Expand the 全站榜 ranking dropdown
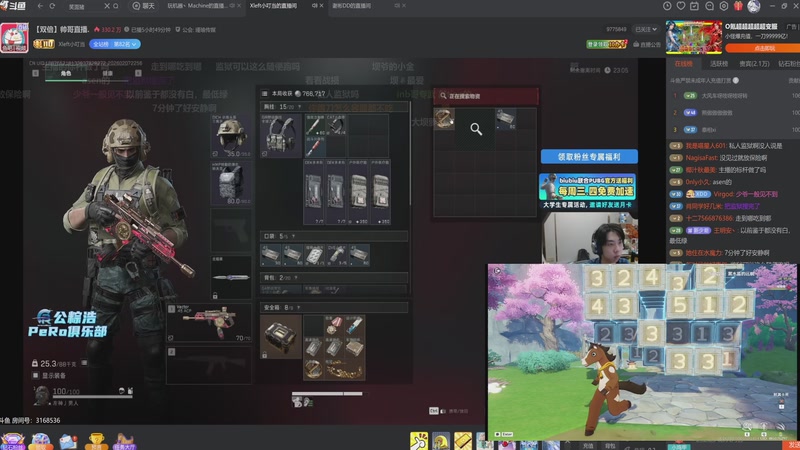This screenshot has width=800, height=450. (x=115, y=44)
